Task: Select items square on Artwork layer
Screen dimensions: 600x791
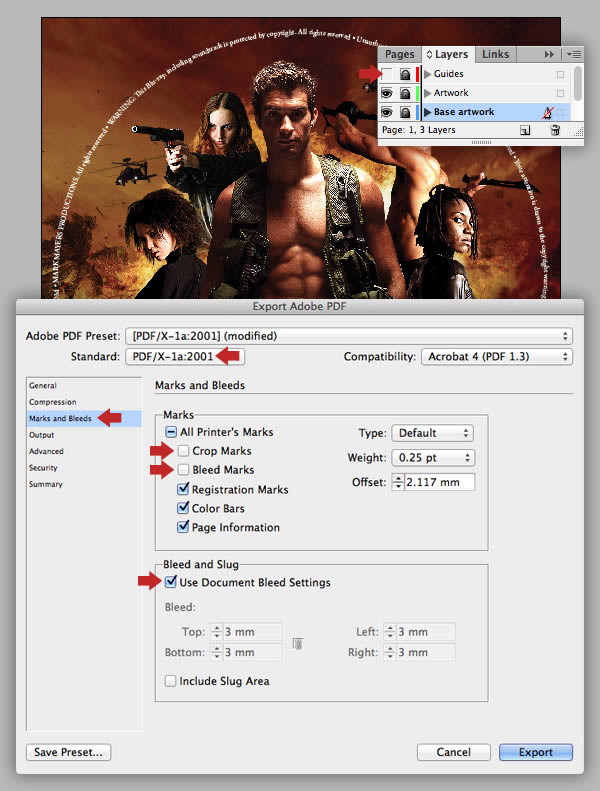Action: [560, 93]
